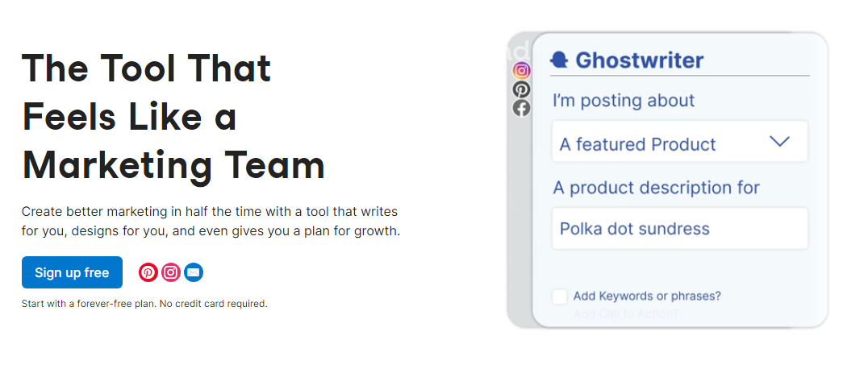Enable the Add Keywords or phrases checkbox
868x365 pixels.
560,297
